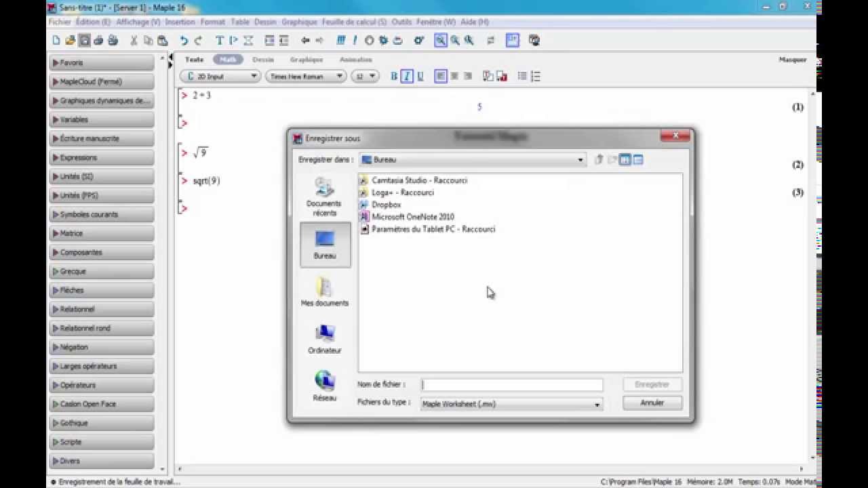Expand the Opérateurs palette
The image size is (868, 488).
(102, 386)
